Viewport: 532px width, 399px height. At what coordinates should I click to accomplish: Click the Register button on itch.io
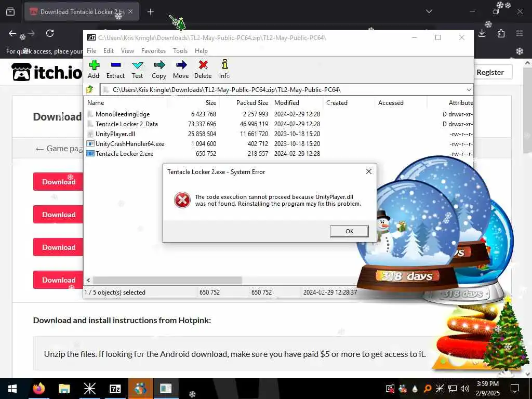[490, 72]
